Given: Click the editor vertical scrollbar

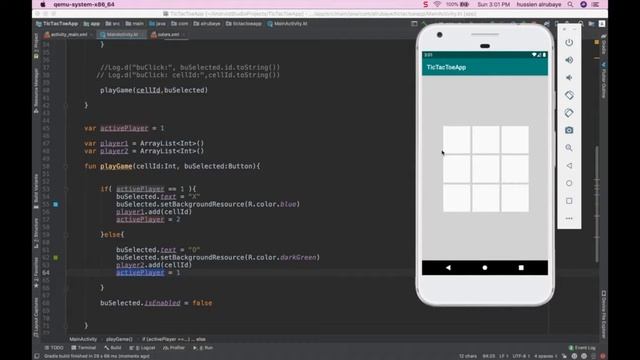Looking at the screenshot, I should click(597, 204).
